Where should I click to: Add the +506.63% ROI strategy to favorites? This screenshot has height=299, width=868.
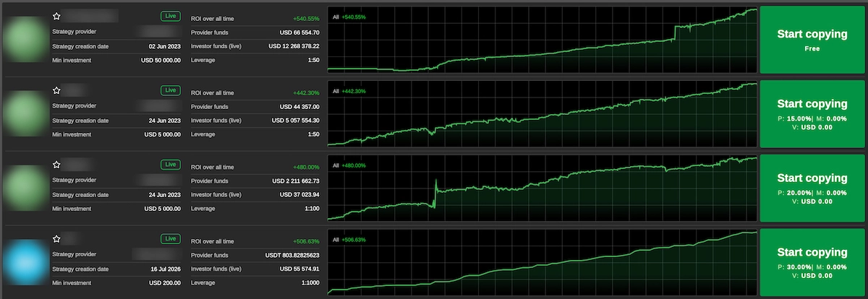coord(56,238)
